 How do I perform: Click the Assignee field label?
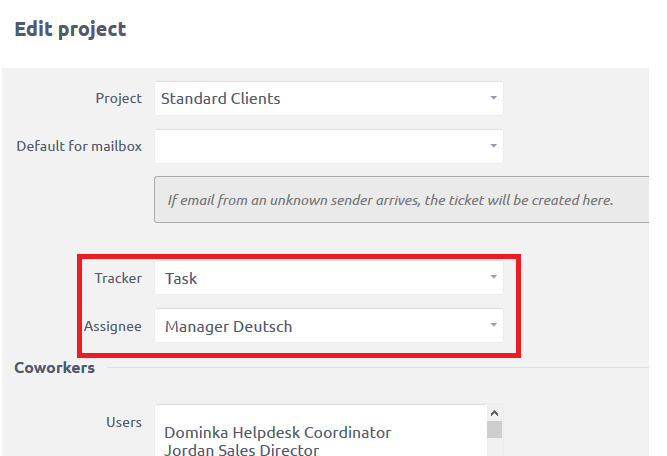112,326
